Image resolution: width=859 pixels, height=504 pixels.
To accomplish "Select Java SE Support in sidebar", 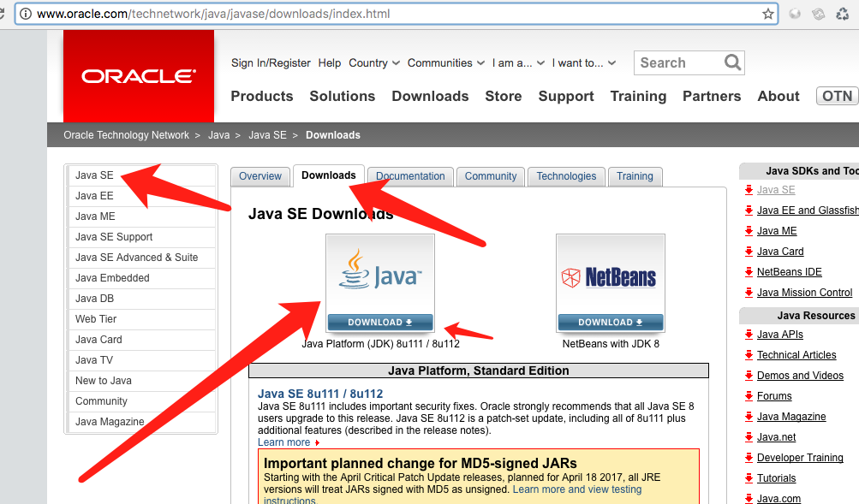I will coord(142,237).
